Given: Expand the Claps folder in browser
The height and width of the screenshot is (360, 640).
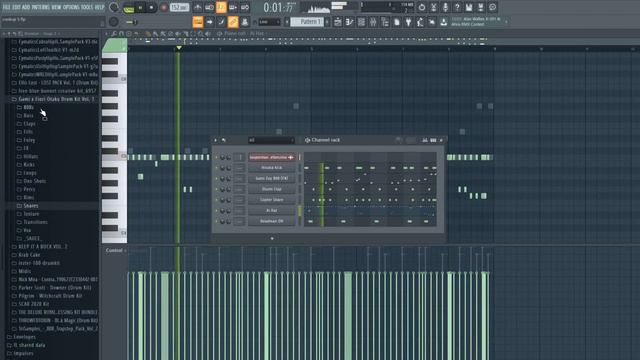Looking at the screenshot, I should coord(26,124).
